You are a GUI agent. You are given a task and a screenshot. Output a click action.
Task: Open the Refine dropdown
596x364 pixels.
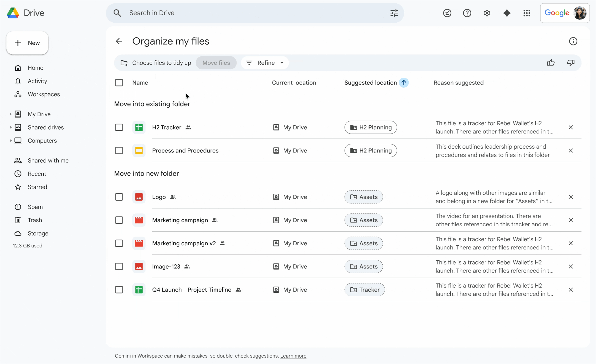[265, 63]
